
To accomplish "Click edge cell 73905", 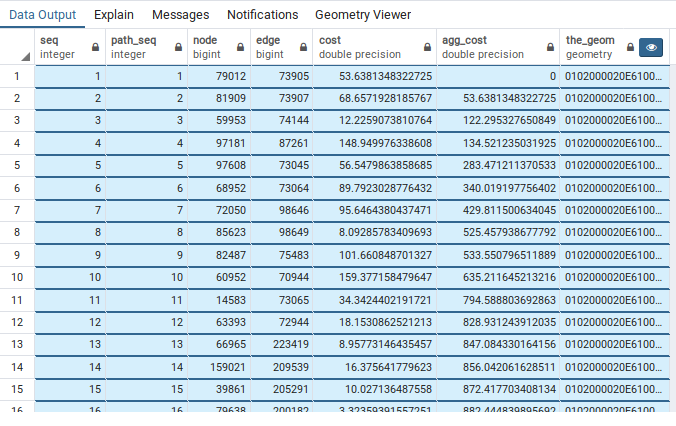I will click(282, 76).
